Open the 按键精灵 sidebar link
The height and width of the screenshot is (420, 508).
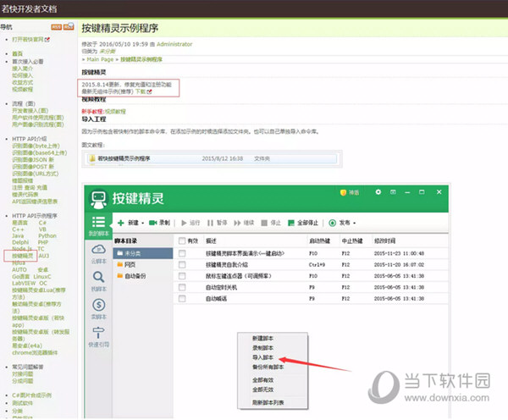click(22, 256)
